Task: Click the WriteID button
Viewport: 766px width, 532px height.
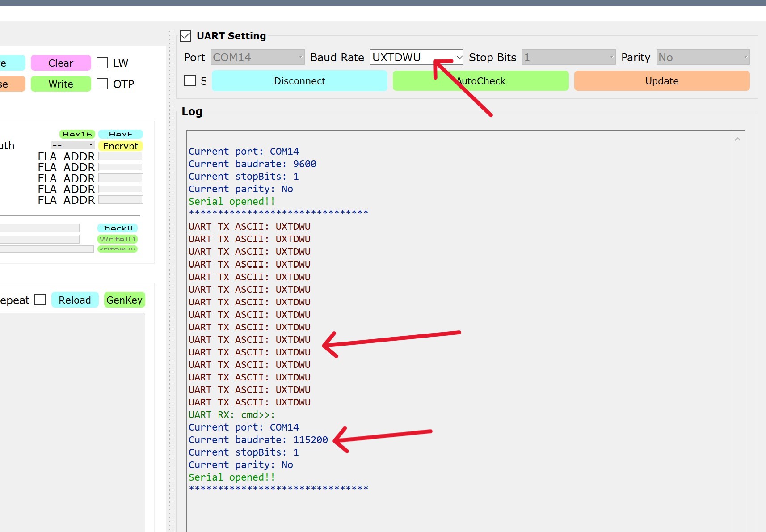Action: (x=118, y=239)
